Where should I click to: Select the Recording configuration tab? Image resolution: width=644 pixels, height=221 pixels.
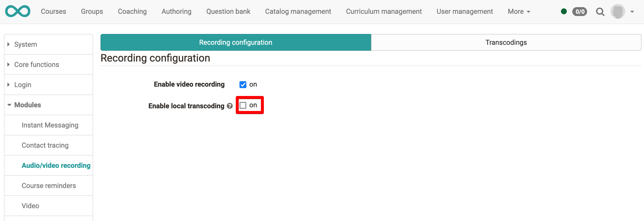[x=236, y=42]
